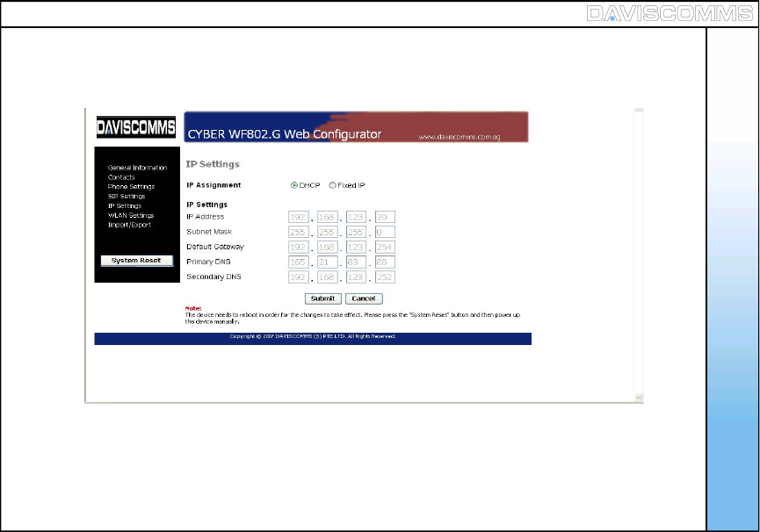This screenshot has width=760, height=532.
Task: Click Primary DNS first octet field 165
Action: (x=298, y=262)
